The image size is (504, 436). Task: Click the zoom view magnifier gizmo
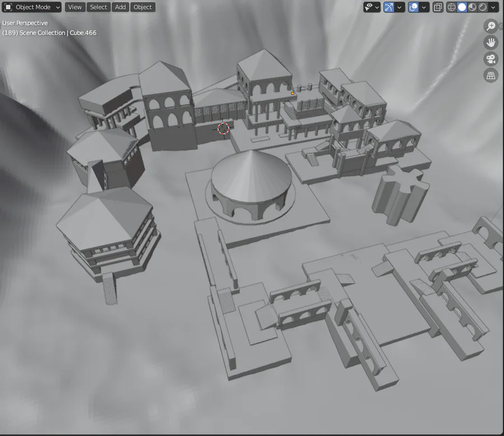click(491, 26)
